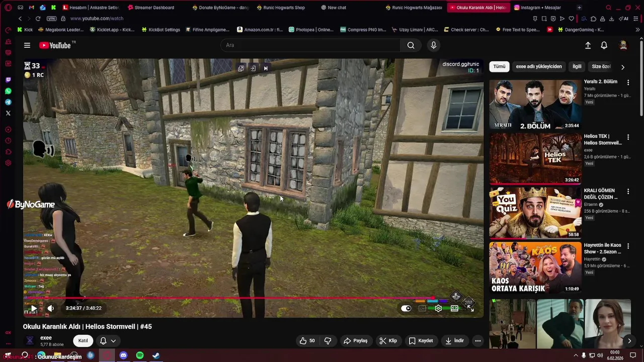Share the video via Paylaş
Screen dimensions: 644x362
(x=355, y=341)
